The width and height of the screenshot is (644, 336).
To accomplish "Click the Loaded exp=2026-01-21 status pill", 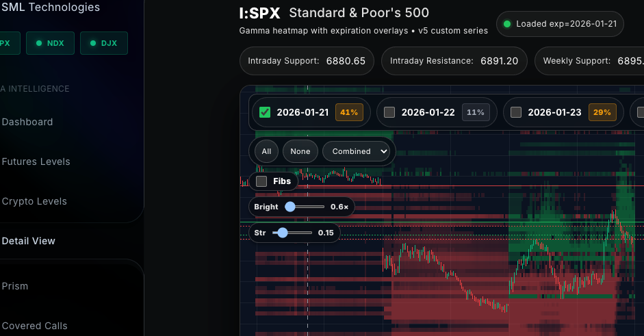I will tap(560, 24).
